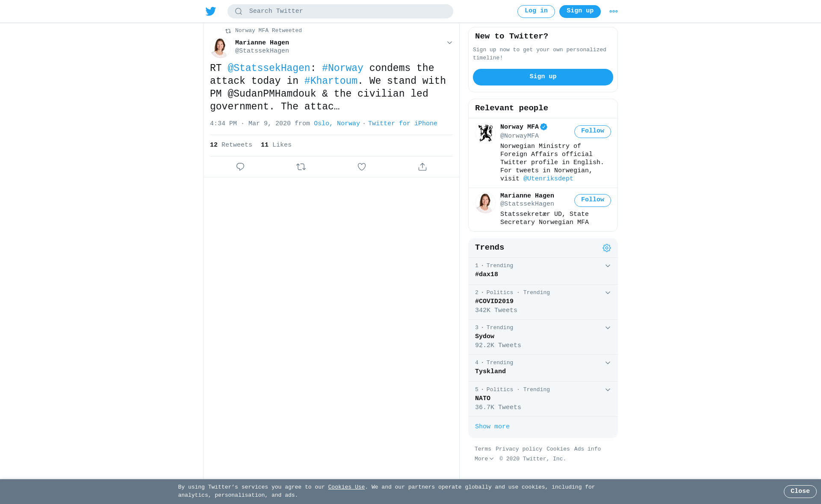Image resolution: width=821 pixels, height=504 pixels.
Task: Like the tweet with the heart icon
Action: tap(362, 167)
